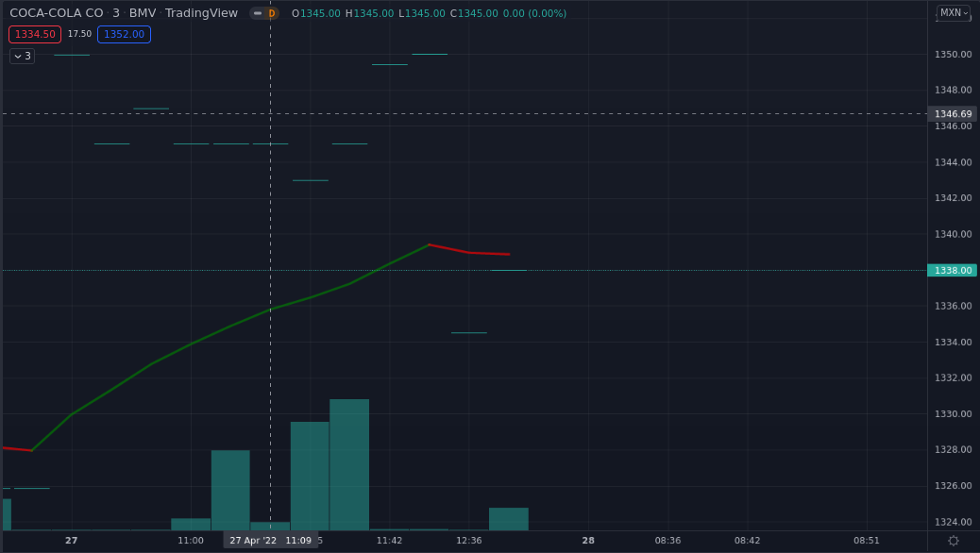Click the 27 date label on time axis
The image size is (980, 553).
coord(71,541)
